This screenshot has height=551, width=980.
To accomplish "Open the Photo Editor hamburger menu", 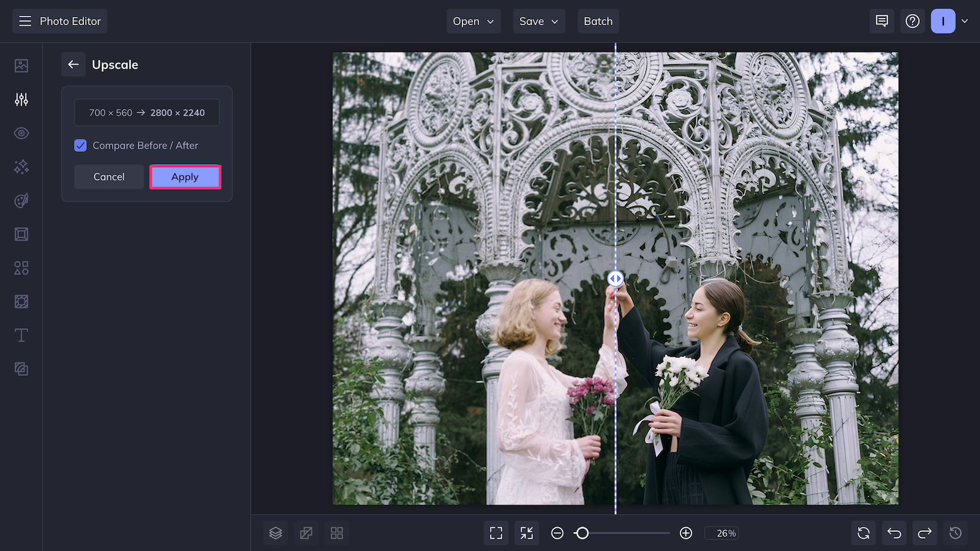I will pos(24,20).
